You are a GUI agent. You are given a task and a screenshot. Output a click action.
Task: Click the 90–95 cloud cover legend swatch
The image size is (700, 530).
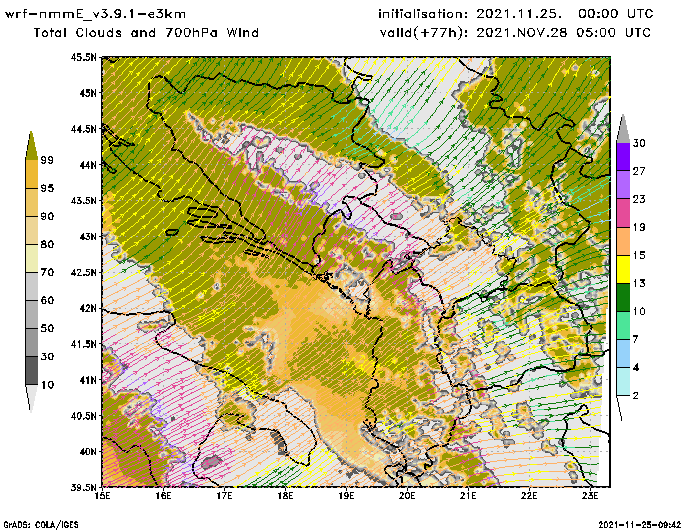[x=31, y=202]
